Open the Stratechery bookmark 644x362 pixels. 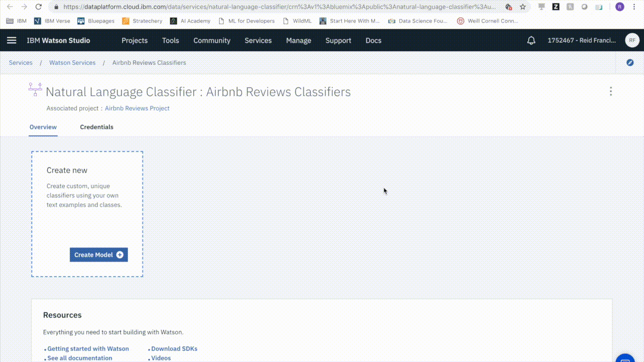coord(142,21)
